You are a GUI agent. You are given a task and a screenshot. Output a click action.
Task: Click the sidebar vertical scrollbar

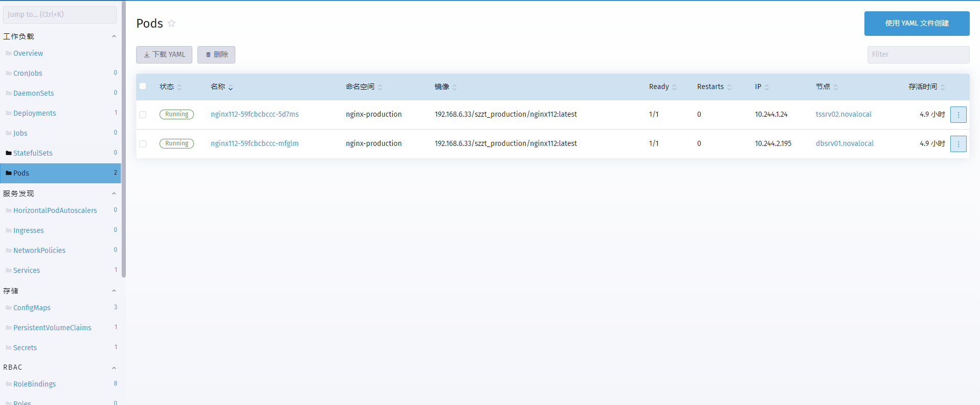tap(124, 138)
